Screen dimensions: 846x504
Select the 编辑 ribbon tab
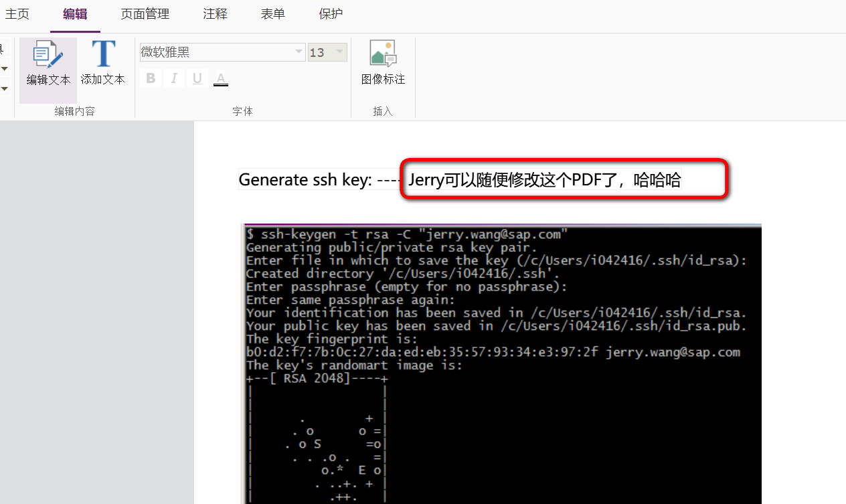(75, 14)
